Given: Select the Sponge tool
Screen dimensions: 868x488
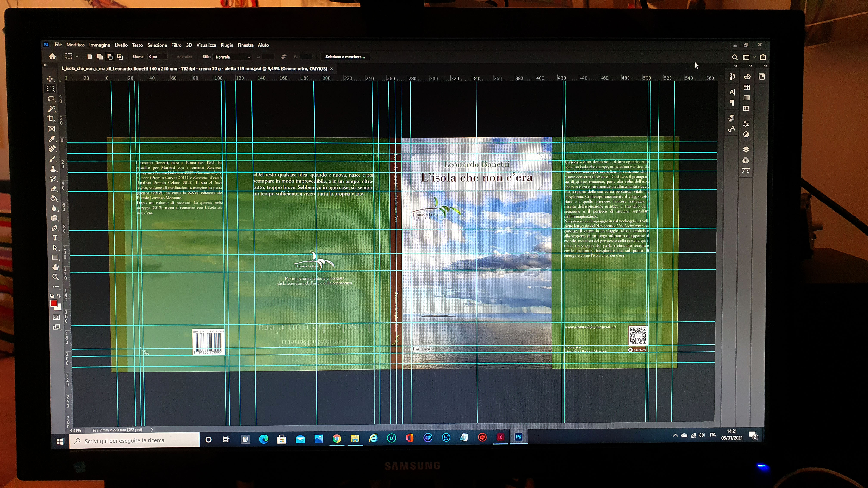Looking at the screenshot, I should click(x=54, y=218).
